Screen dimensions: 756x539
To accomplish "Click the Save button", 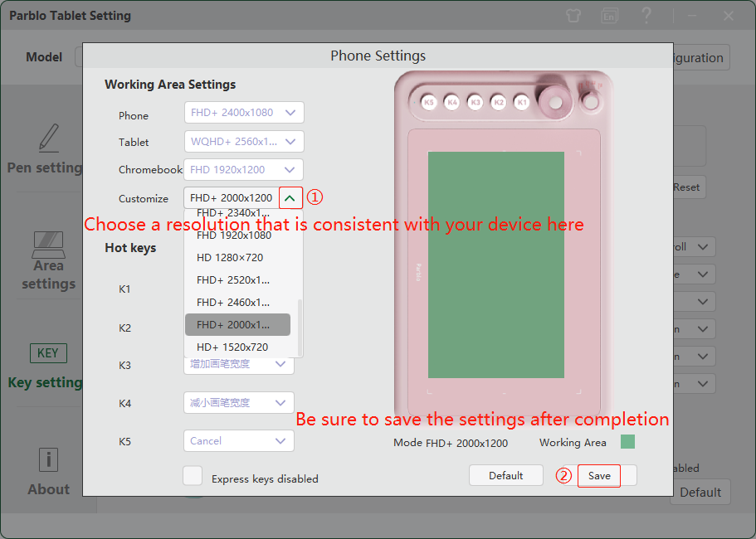I will click(x=599, y=476).
